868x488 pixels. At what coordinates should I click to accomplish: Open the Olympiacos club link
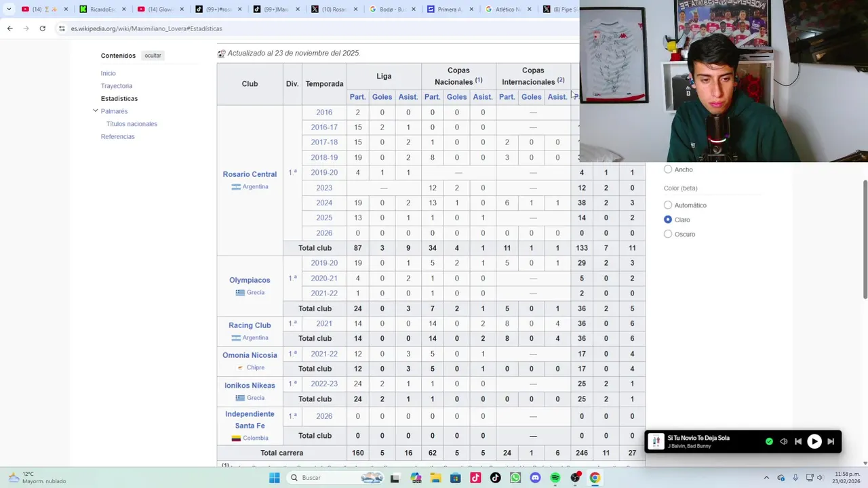(x=250, y=280)
